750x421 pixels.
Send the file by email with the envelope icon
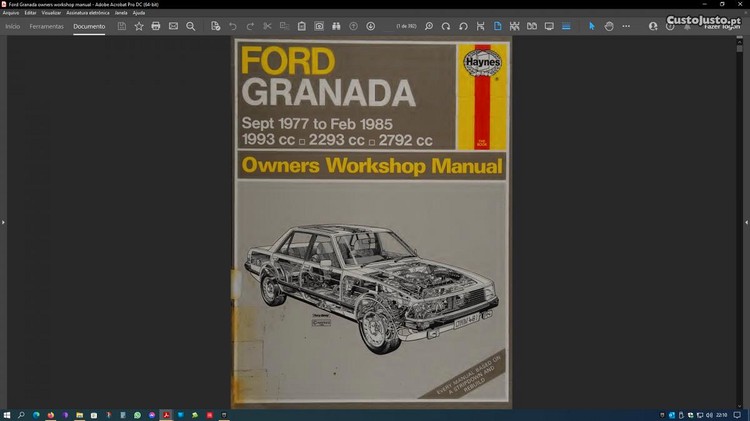pyautogui.click(x=173, y=26)
